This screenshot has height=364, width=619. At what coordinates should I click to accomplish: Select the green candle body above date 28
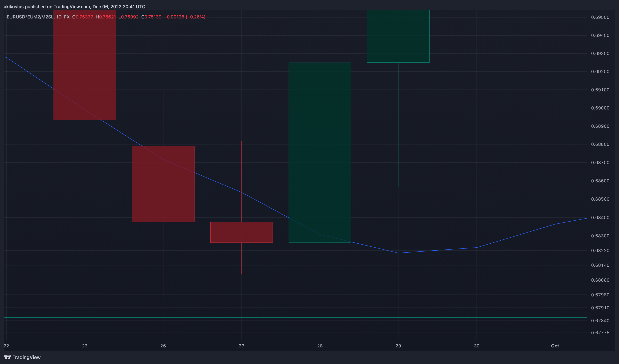320,153
